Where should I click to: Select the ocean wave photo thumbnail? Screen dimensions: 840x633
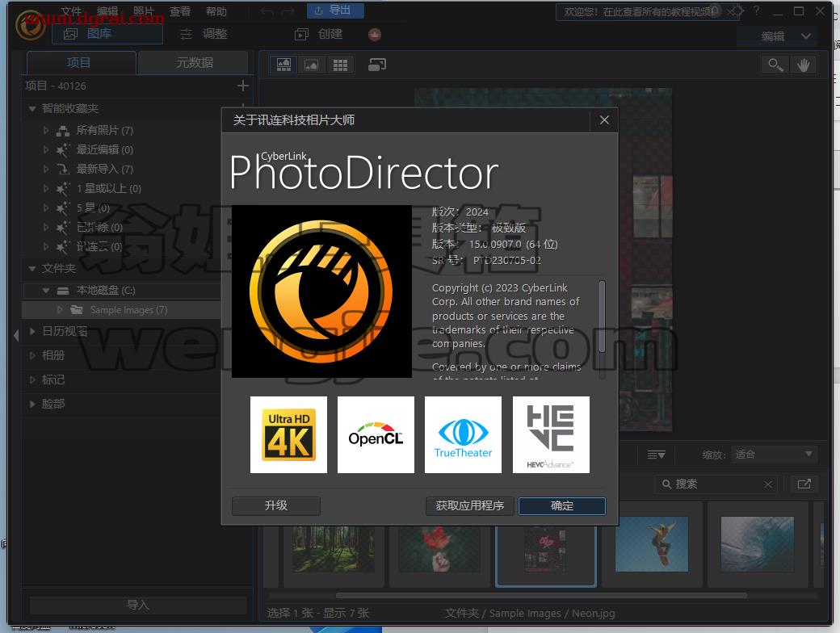[x=758, y=545]
